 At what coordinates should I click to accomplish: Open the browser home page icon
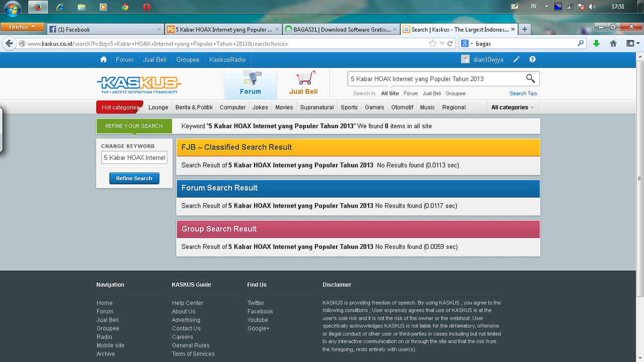(613, 44)
